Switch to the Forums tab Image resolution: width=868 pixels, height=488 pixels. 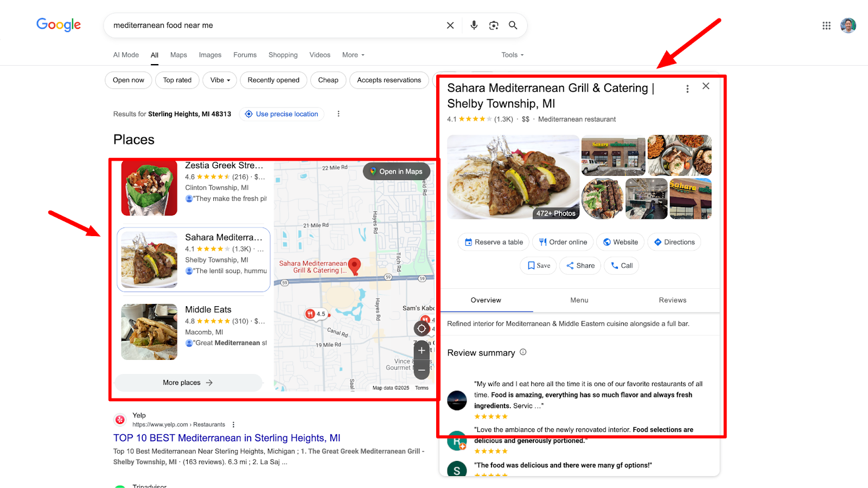pos(245,55)
